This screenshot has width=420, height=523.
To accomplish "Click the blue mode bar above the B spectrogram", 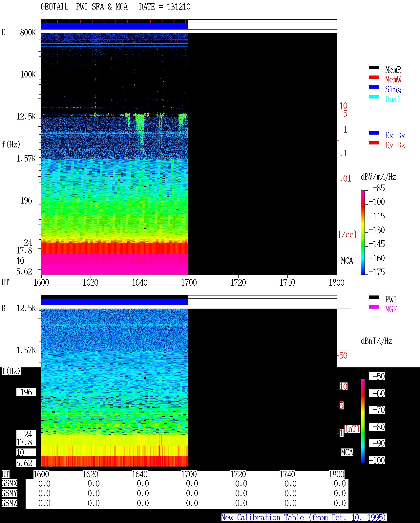I will click(115, 302).
